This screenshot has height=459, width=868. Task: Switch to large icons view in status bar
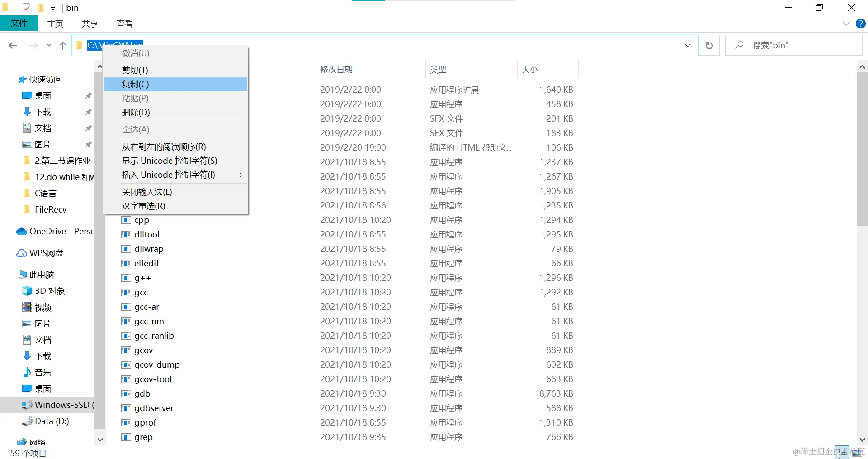[858, 453]
